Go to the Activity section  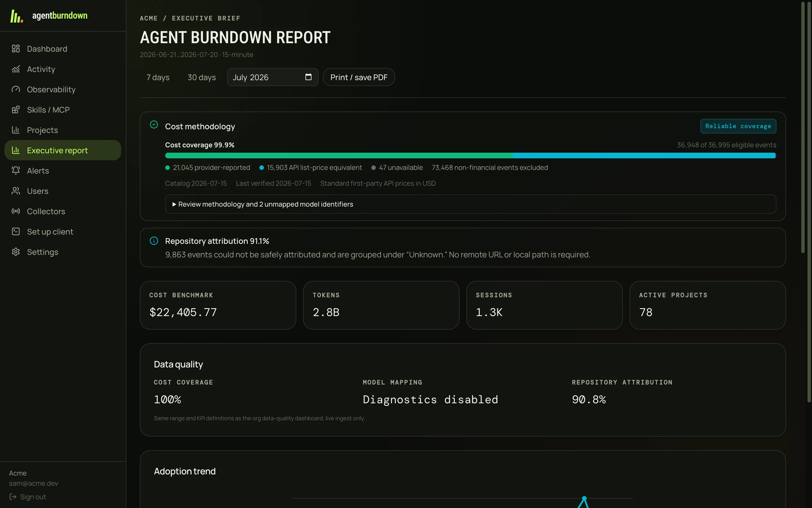63,69
